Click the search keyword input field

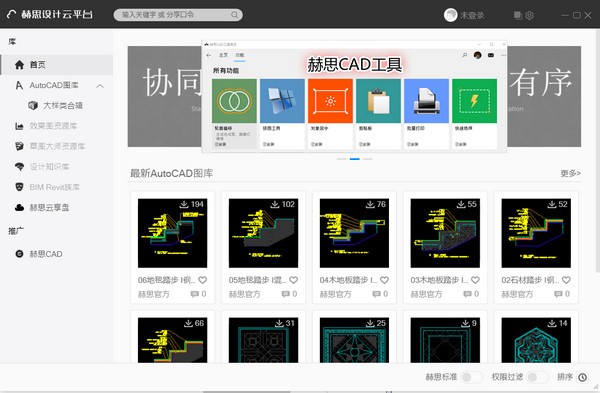[178, 15]
